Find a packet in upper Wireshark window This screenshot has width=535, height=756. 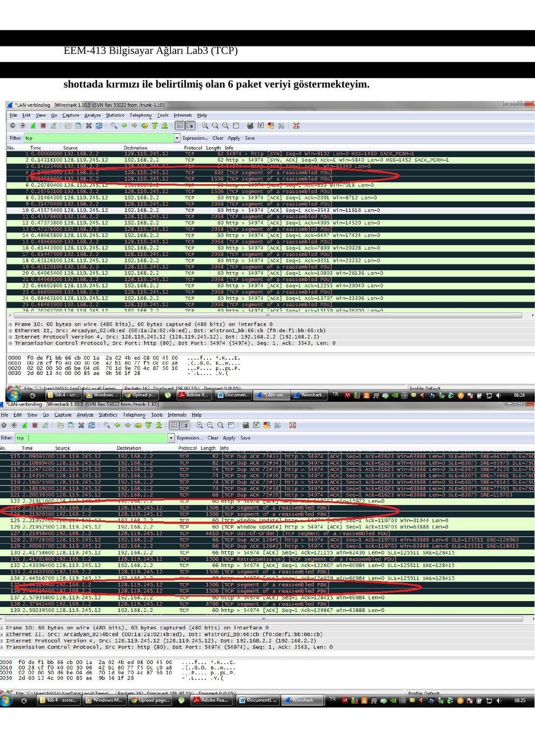pos(113,126)
